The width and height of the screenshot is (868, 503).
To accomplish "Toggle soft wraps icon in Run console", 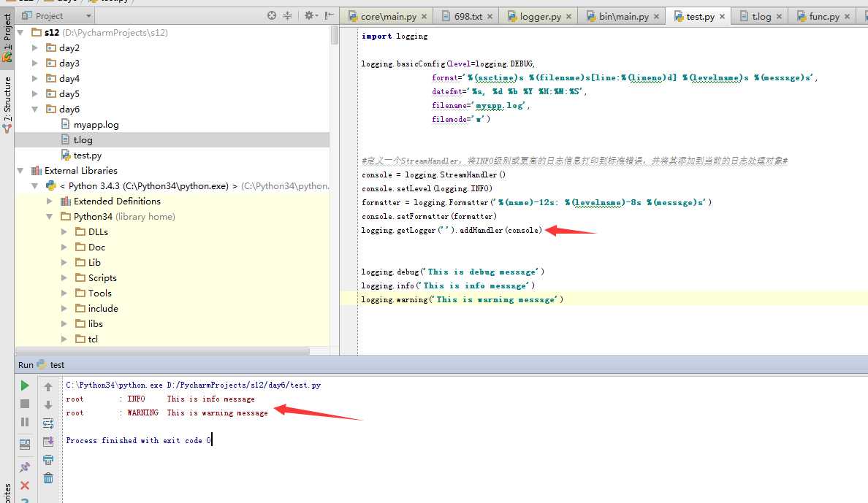I will 48,423.
